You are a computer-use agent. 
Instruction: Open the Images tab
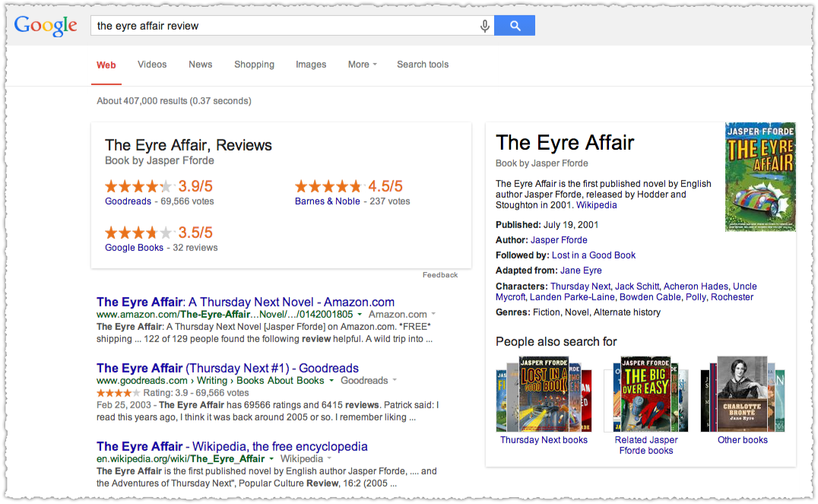311,65
